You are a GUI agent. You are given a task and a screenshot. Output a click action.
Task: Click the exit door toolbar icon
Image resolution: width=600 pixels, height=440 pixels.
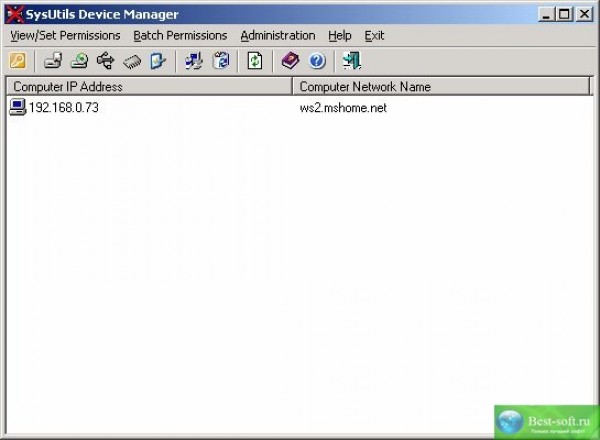352,61
